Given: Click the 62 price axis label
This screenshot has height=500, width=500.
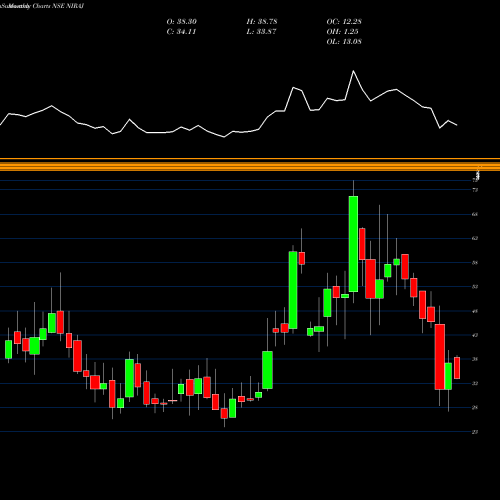Looking at the screenshot, I should [x=475, y=238].
